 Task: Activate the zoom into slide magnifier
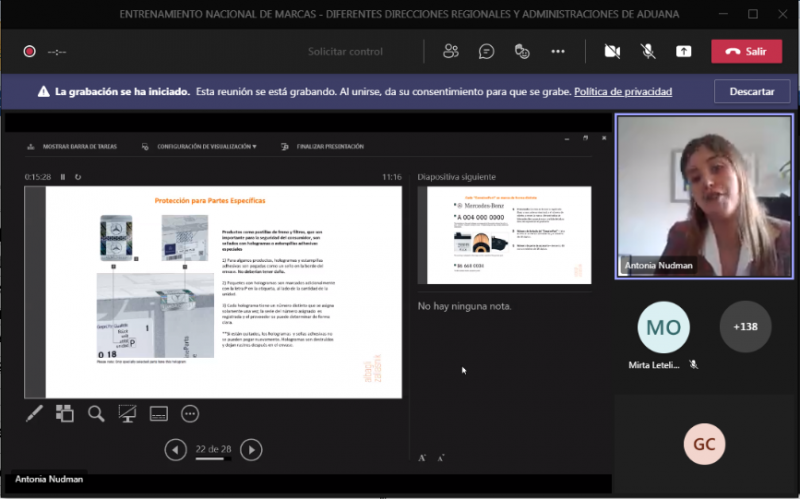pos(96,413)
